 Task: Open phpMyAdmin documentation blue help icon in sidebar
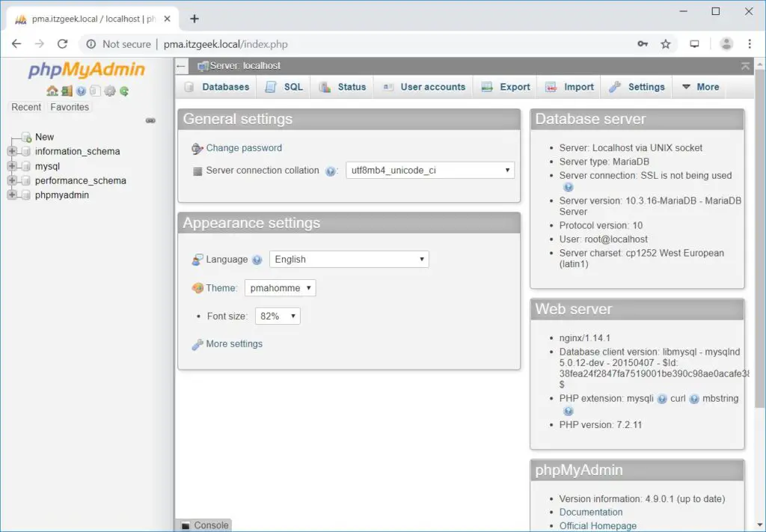(x=81, y=91)
